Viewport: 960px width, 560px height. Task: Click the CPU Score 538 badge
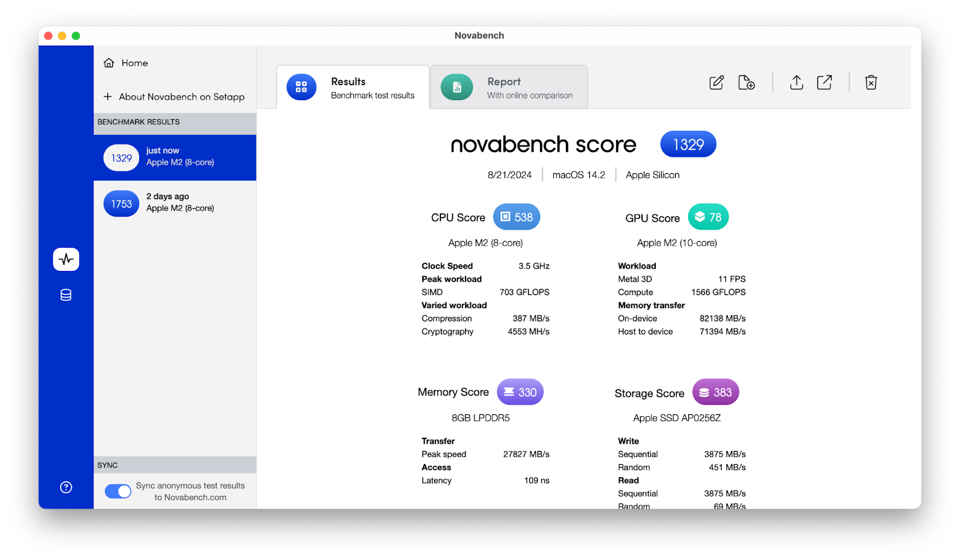tap(517, 217)
